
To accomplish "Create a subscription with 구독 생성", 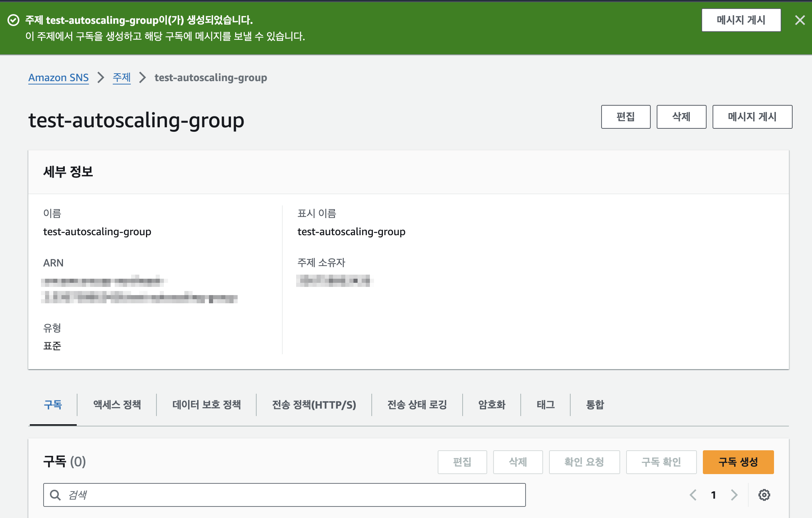I will (x=738, y=462).
